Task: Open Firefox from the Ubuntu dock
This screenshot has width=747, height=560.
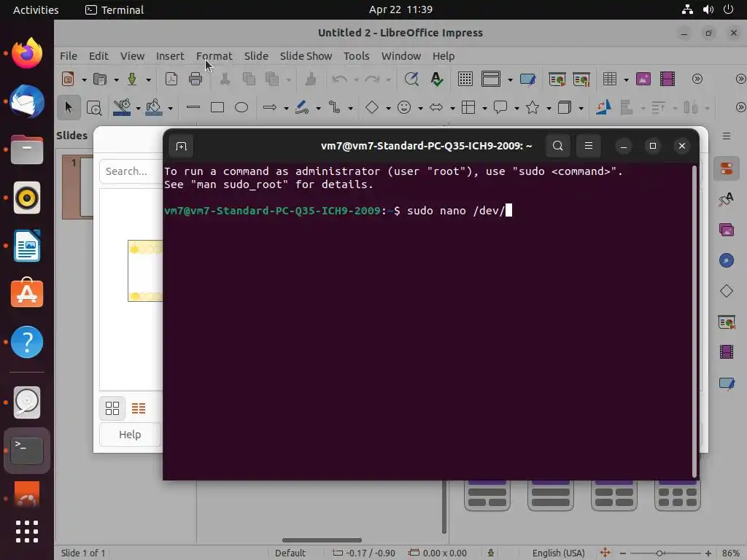Action: pyautogui.click(x=27, y=52)
